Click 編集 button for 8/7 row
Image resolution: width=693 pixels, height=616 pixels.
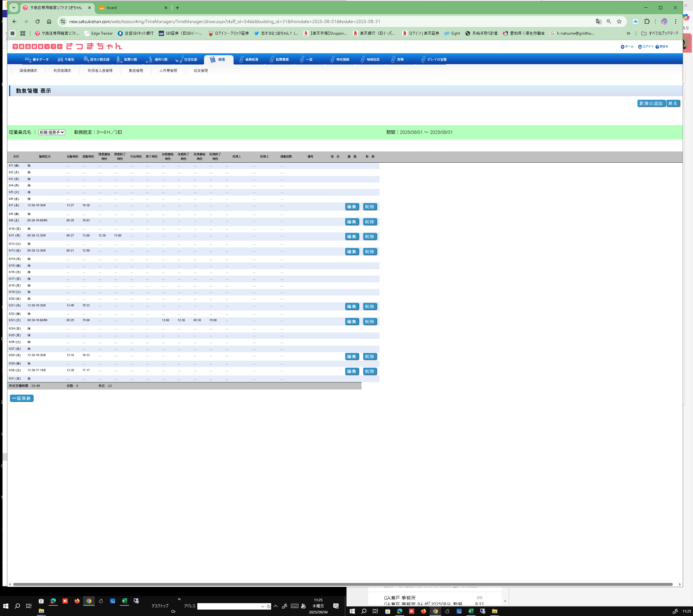(352, 207)
